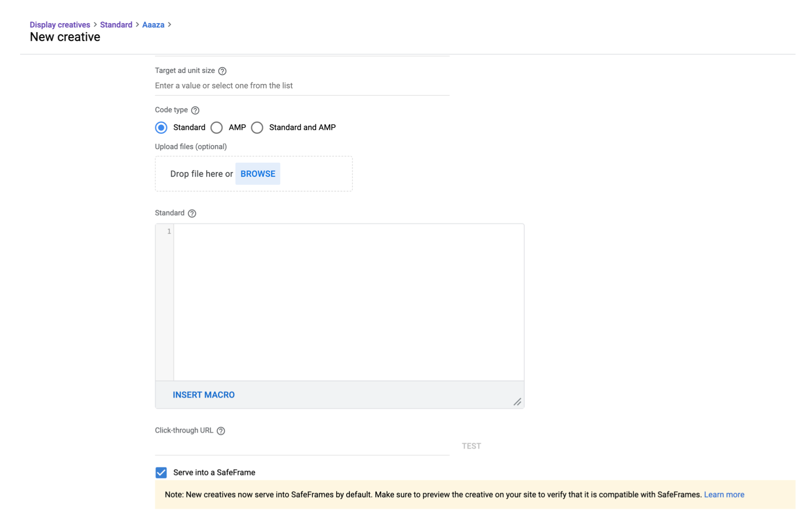Open the Target ad unit size list
The width and height of the screenshot is (812, 527).
pyautogui.click(x=302, y=86)
